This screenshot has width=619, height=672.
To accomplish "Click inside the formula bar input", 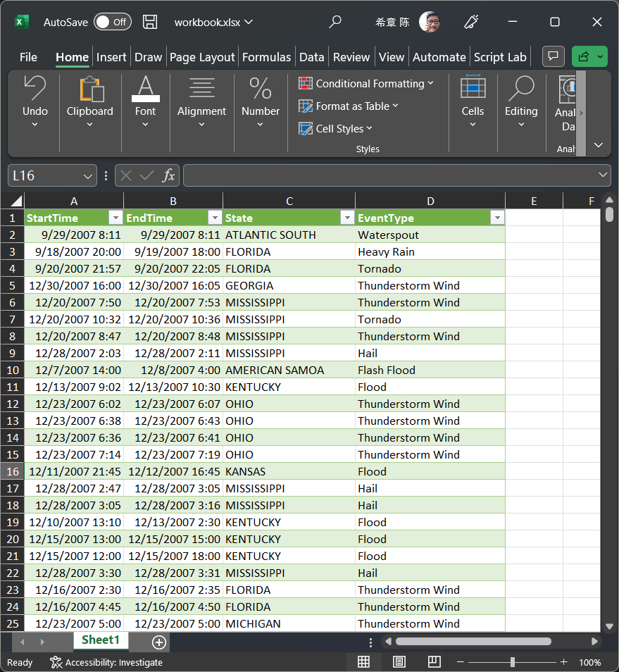I will coord(389,175).
